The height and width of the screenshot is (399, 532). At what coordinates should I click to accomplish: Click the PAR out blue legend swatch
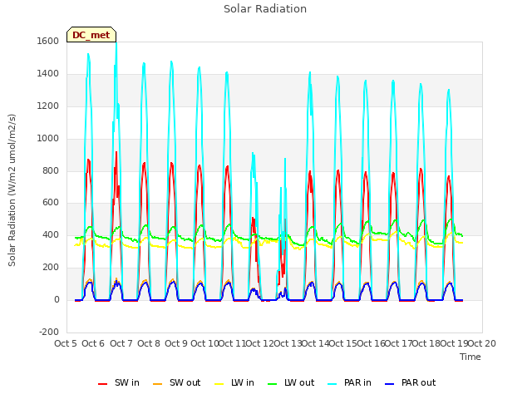click(390, 384)
